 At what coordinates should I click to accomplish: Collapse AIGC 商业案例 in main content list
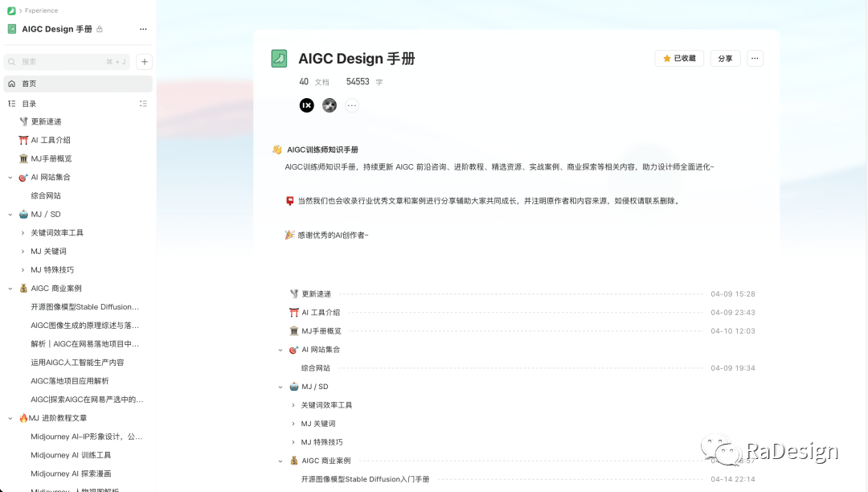tap(280, 461)
